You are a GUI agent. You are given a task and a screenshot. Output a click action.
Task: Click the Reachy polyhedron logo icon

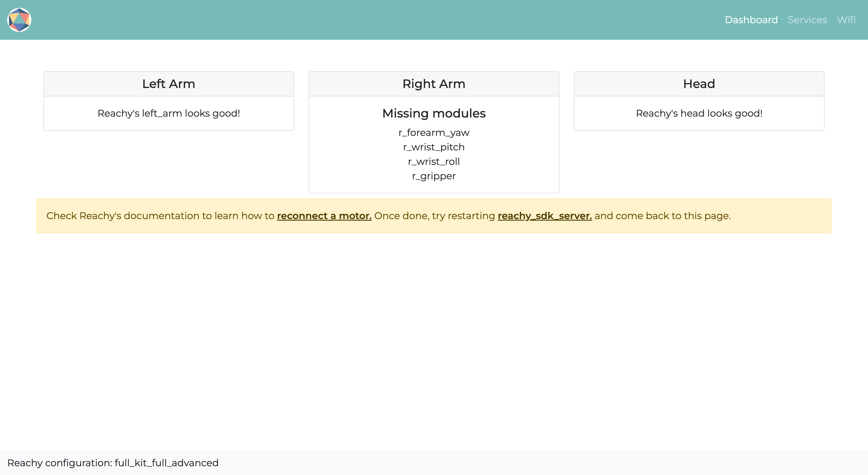click(x=19, y=20)
